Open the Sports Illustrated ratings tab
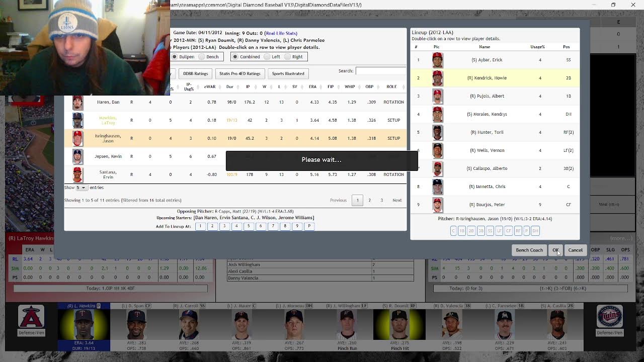 (x=288, y=73)
